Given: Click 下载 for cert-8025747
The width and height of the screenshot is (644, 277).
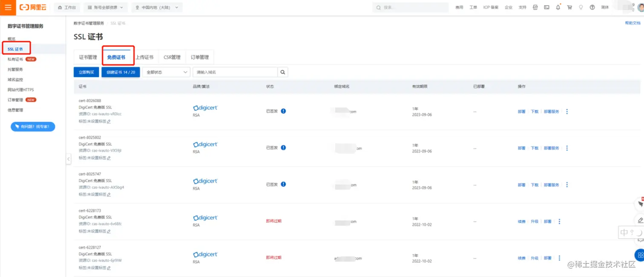Looking at the screenshot, I should [x=535, y=185].
